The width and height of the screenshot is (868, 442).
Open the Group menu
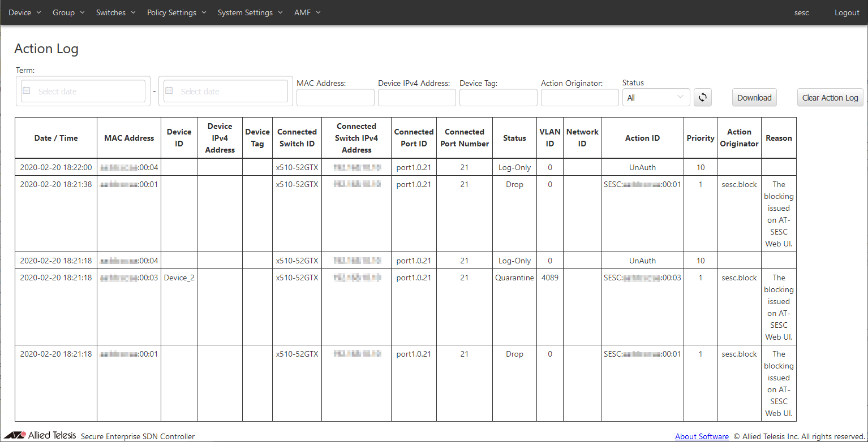68,12
